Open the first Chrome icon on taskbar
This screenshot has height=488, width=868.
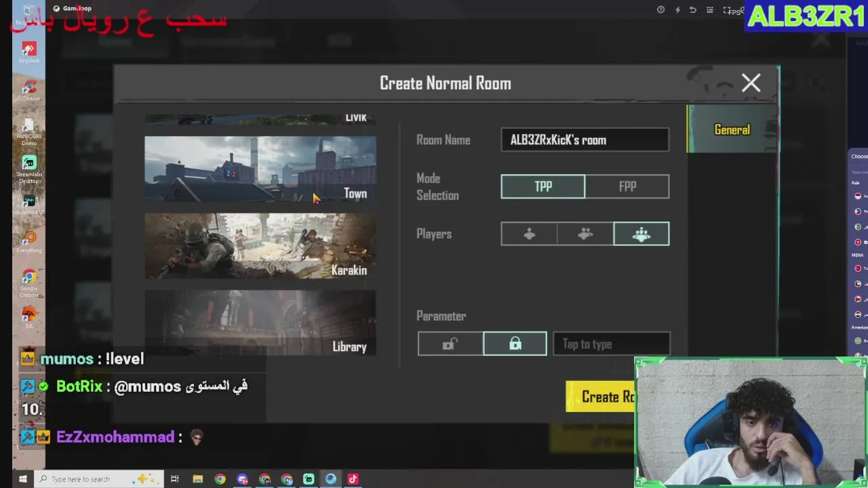point(220,479)
